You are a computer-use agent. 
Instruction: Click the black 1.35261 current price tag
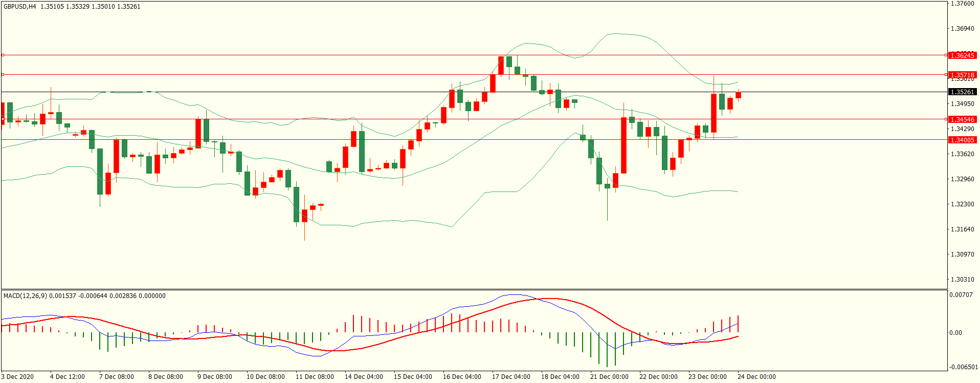tap(962, 92)
